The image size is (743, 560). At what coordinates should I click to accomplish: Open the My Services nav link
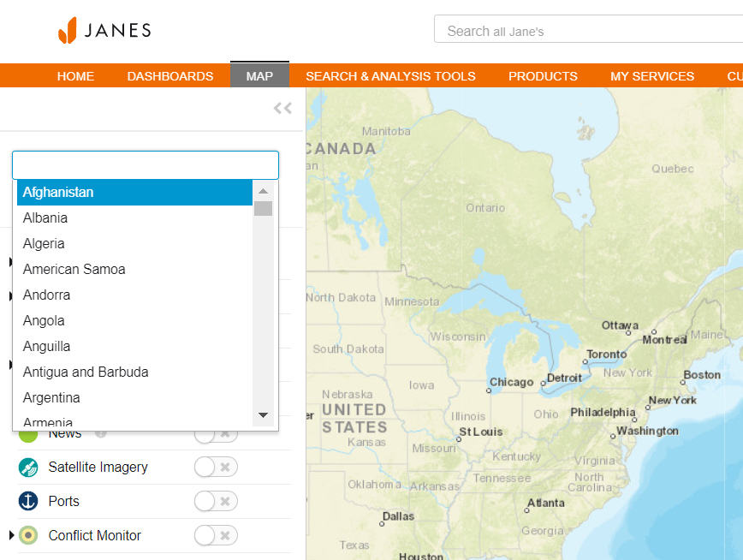coord(652,76)
